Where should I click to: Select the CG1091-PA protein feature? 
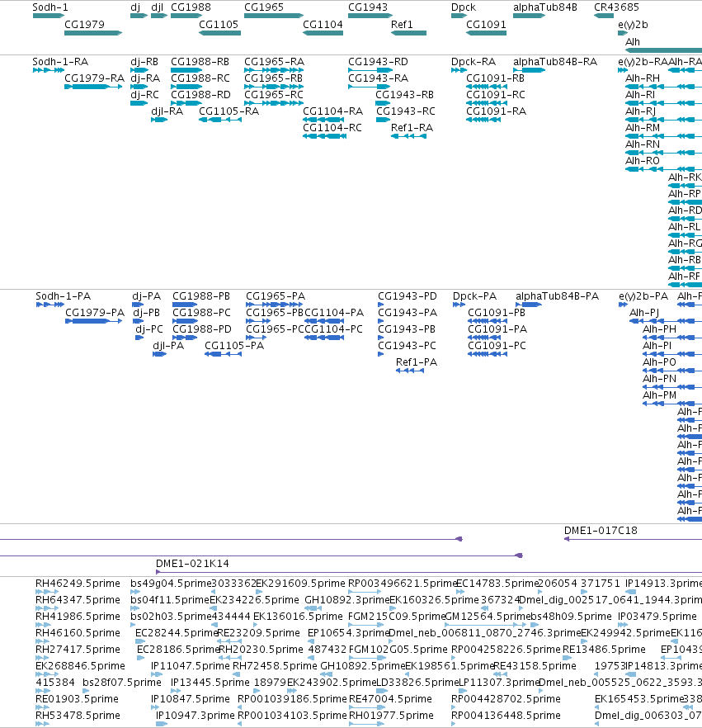click(x=488, y=338)
